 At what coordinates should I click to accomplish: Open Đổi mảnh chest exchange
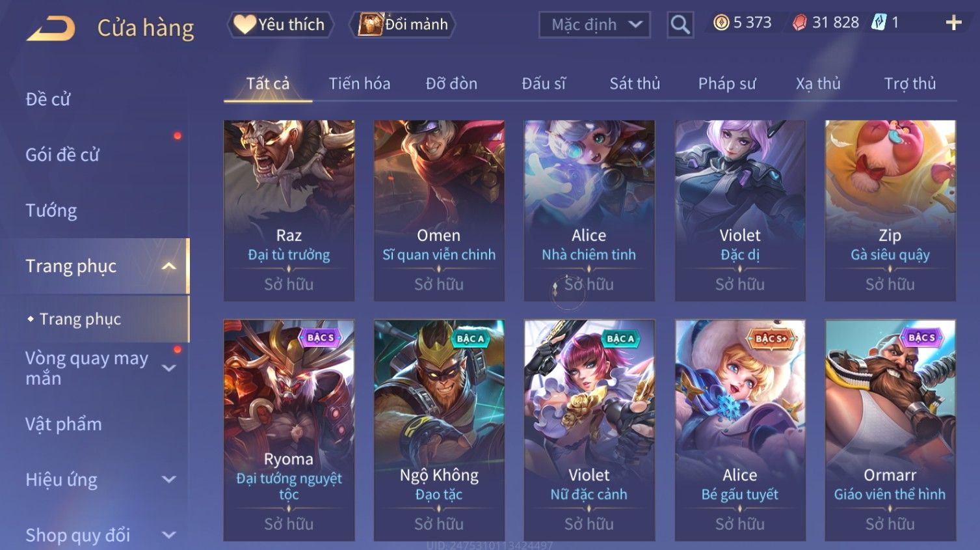pyautogui.click(x=402, y=25)
